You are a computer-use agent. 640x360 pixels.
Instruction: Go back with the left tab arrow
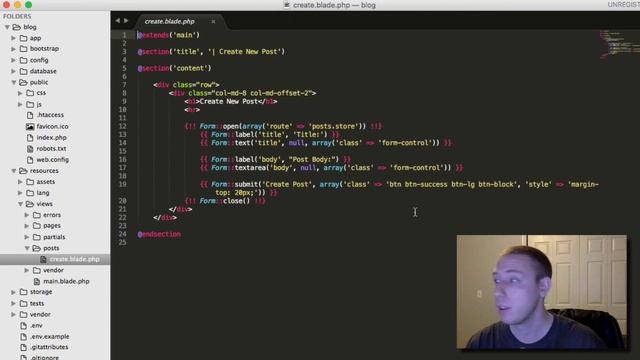[118, 20]
